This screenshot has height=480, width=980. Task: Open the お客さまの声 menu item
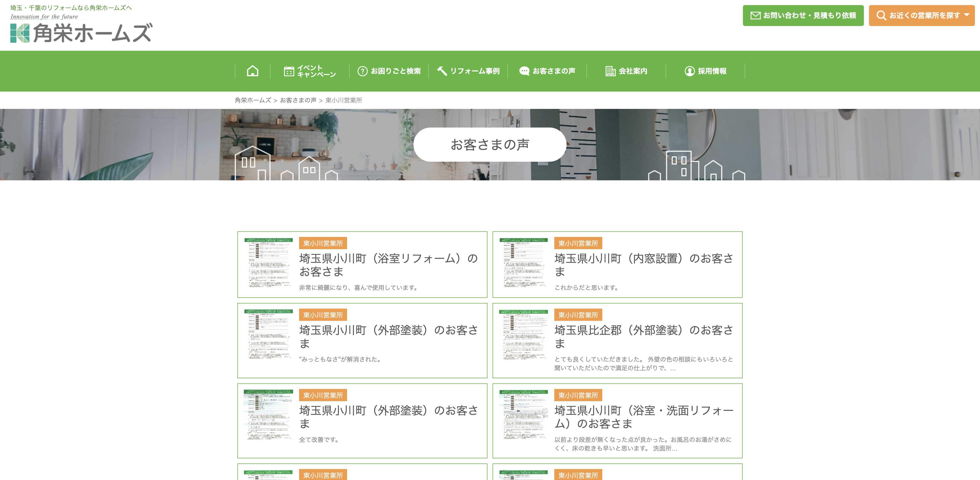pos(547,71)
